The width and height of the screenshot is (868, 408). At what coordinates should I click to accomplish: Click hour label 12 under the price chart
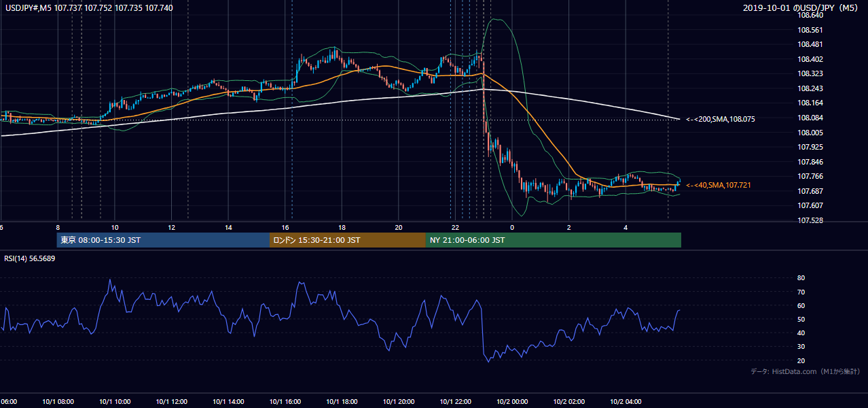172,228
